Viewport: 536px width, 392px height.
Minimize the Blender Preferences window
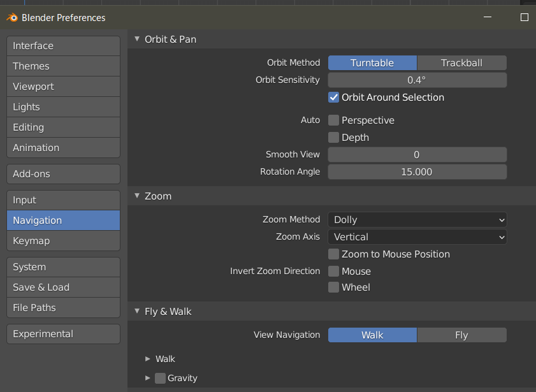pos(488,17)
